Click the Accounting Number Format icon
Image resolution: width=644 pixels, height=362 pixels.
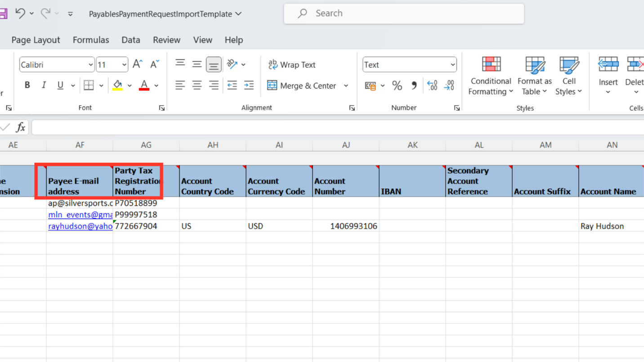[371, 85]
